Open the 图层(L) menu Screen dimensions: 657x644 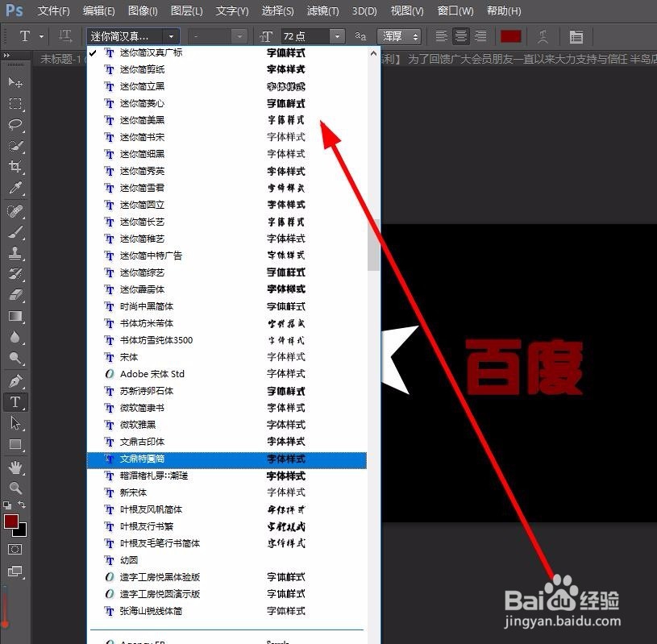click(x=186, y=11)
